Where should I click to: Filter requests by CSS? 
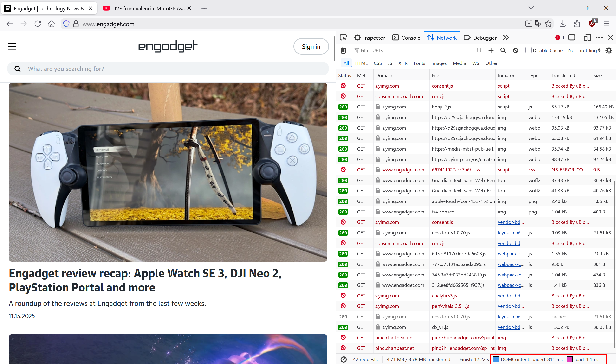(378, 63)
